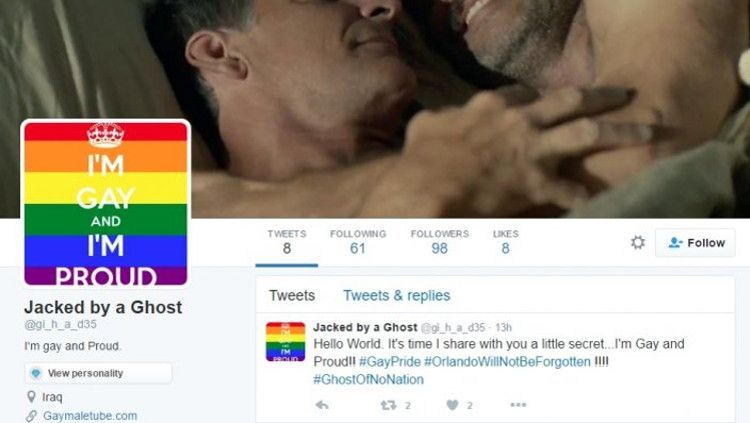Follow the Jacked by a Ghost account

pyautogui.click(x=695, y=243)
